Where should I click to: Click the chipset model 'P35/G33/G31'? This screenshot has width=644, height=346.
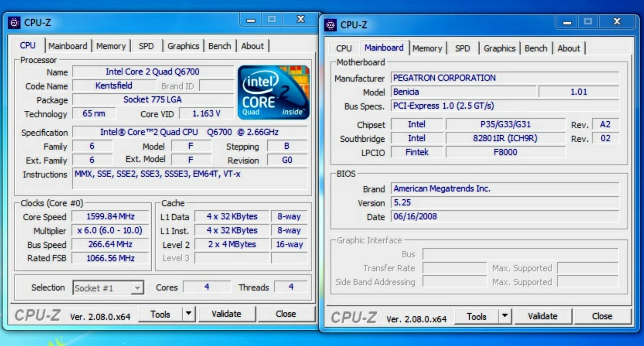click(506, 124)
